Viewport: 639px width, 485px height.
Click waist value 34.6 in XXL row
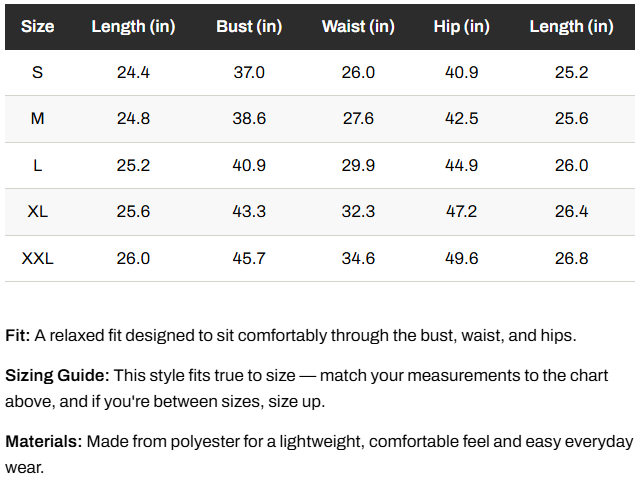pyautogui.click(x=358, y=258)
